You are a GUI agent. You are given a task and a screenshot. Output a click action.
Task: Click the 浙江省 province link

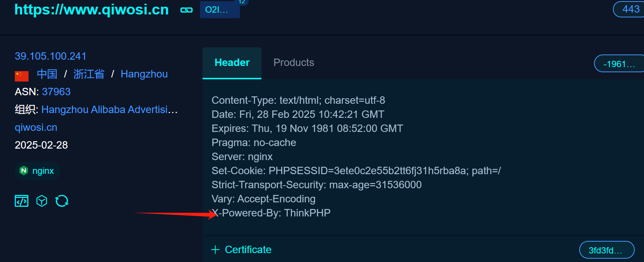pos(89,74)
